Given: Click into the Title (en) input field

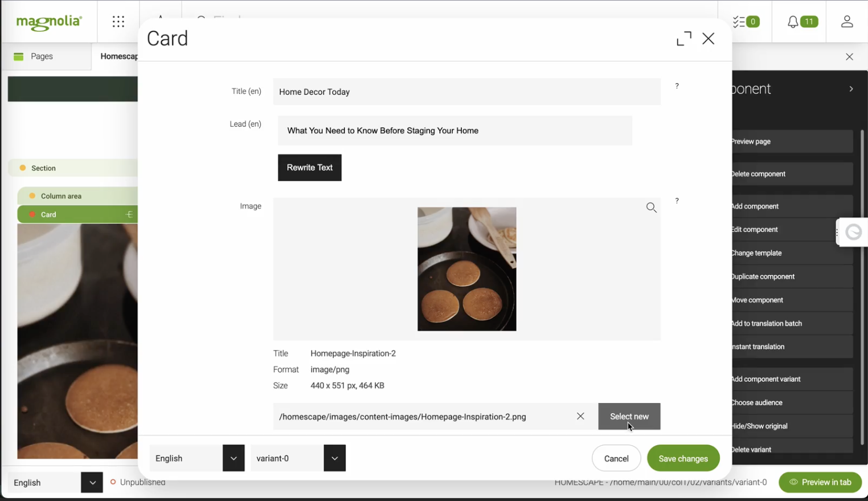Looking at the screenshot, I should pyautogui.click(x=466, y=92).
